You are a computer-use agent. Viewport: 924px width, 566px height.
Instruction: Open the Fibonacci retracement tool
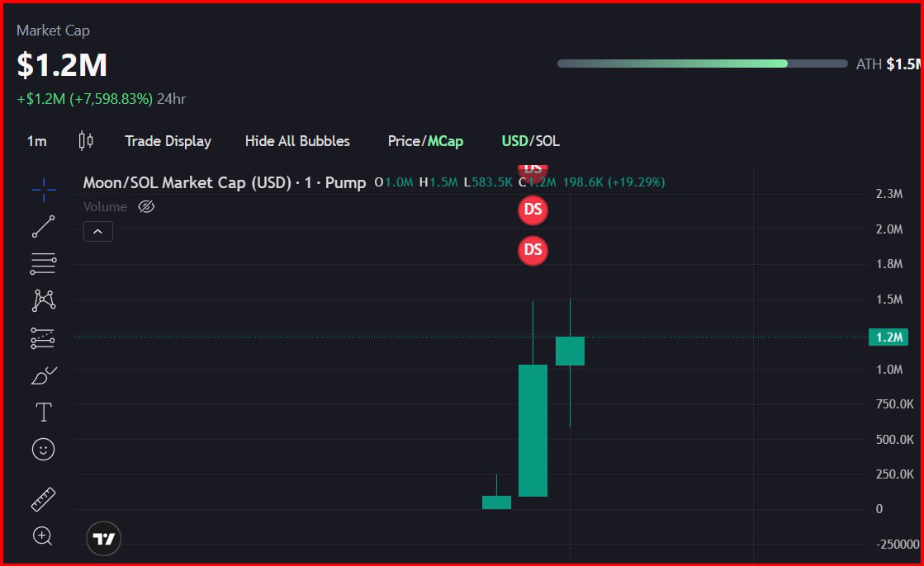pyautogui.click(x=44, y=264)
